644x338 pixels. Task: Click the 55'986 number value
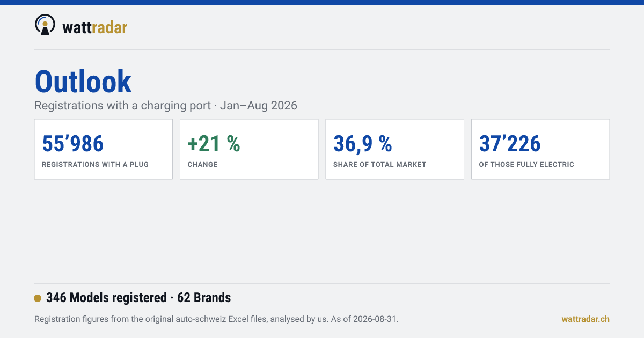(x=72, y=143)
